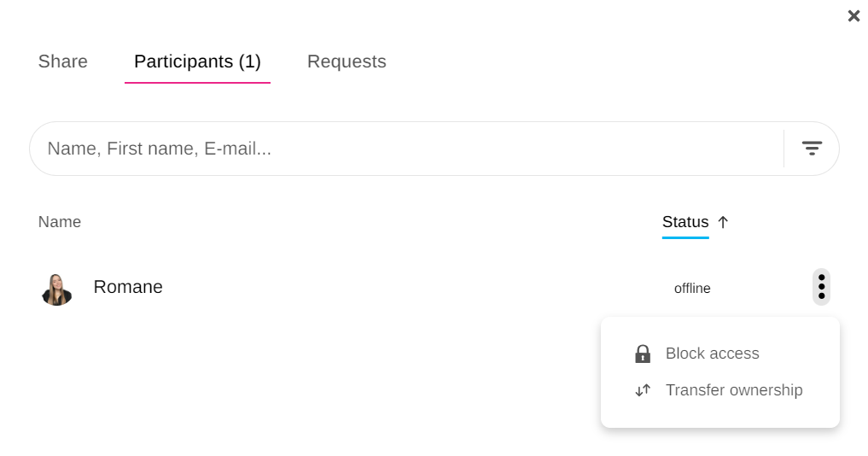Select the participant name Romane
Screen dimensions: 868x456
[x=128, y=287]
